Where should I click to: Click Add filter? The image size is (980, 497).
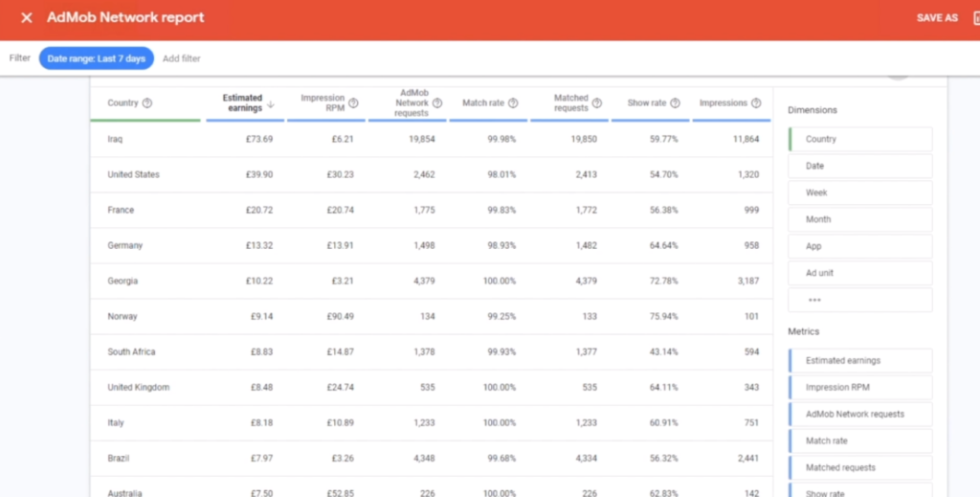(181, 58)
